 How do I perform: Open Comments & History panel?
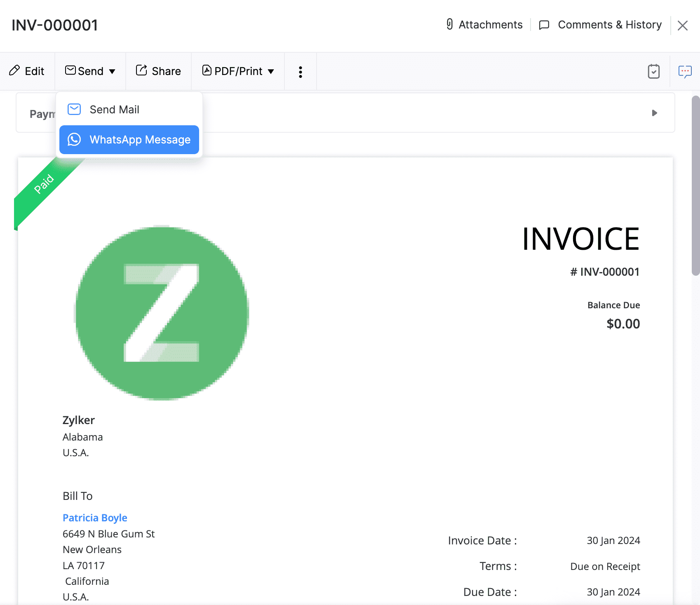click(x=609, y=25)
